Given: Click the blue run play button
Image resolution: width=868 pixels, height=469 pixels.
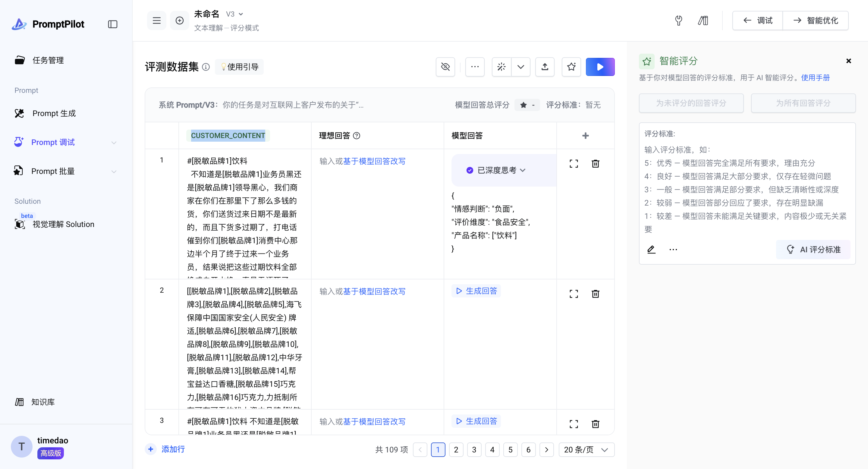Looking at the screenshot, I should tap(600, 67).
